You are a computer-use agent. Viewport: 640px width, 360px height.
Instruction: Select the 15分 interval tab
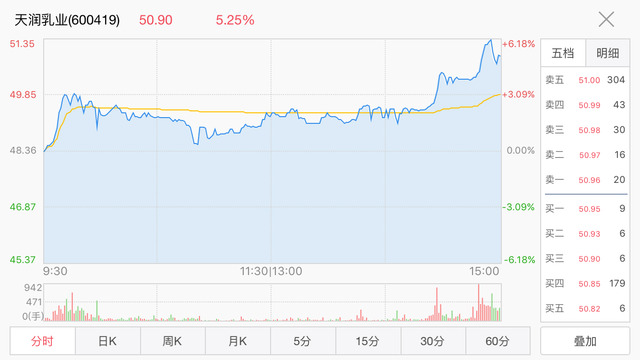tap(368, 341)
